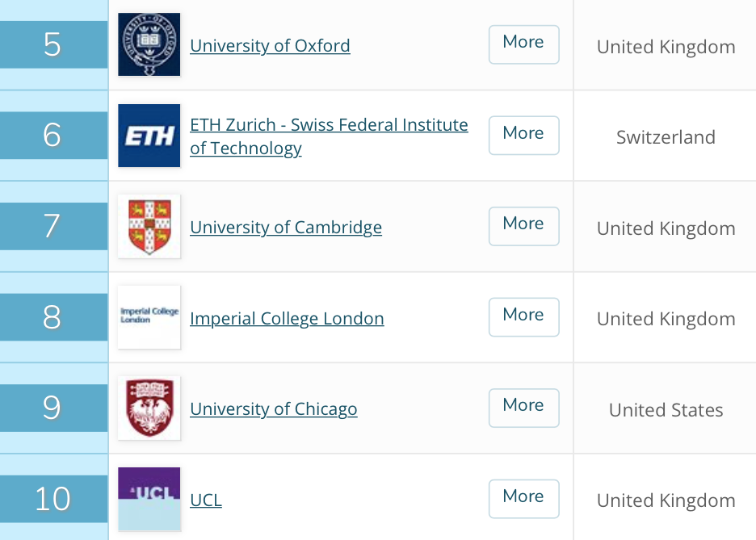This screenshot has height=540, width=756.
Task: Click the University of Oxford crest logo
Action: coord(149,45)
